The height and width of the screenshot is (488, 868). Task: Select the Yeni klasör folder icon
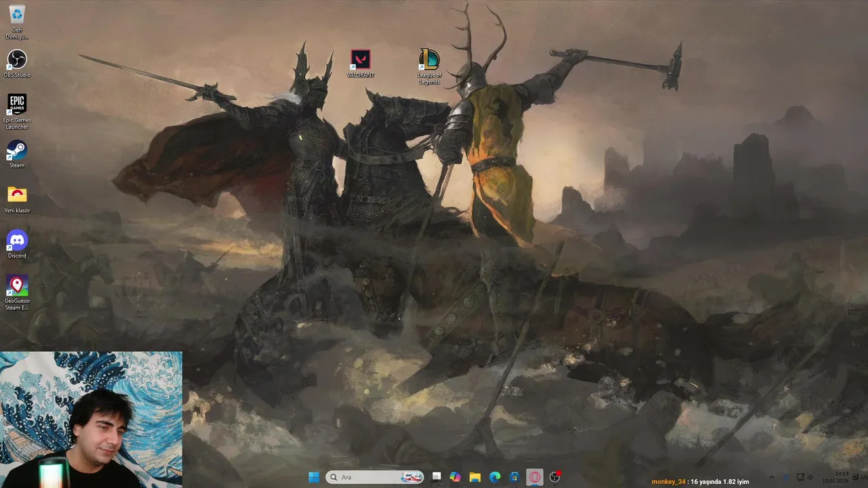(x=17, y=199)
